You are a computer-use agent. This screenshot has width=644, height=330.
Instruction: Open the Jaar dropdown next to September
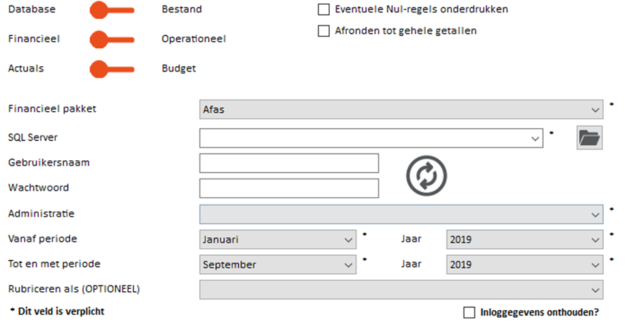pos(525,265)
